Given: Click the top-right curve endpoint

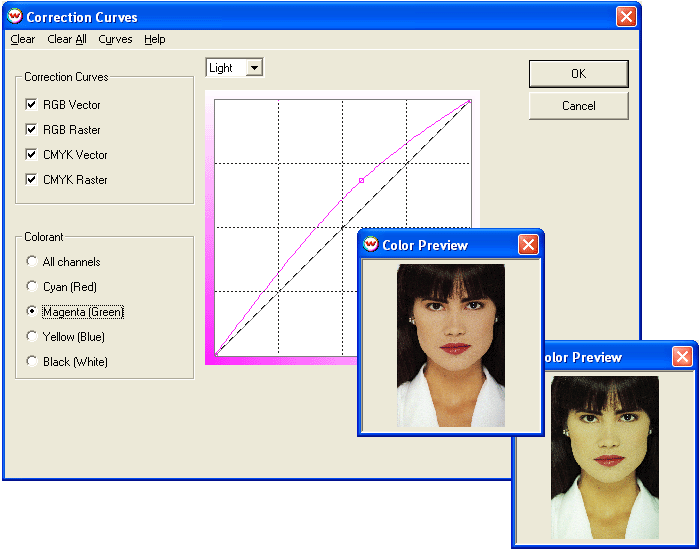Looking at the screenshot, I should coord(469,101).
